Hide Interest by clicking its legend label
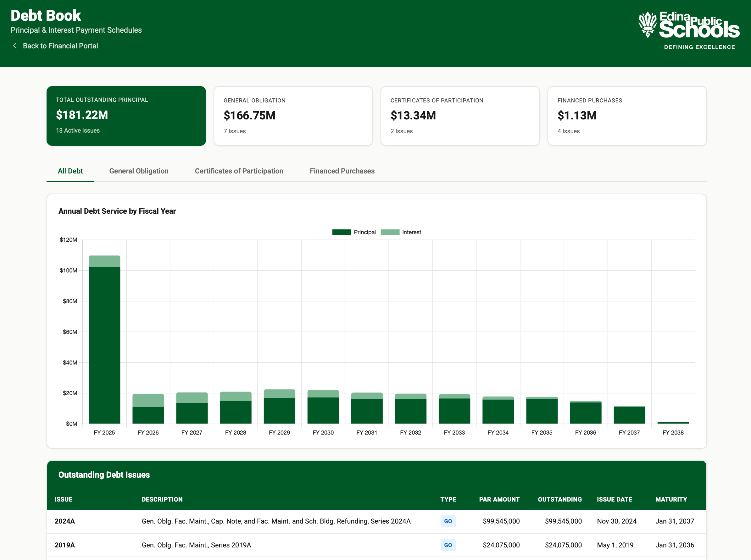The height and width of the screenshot is (560, 751). (411, 232)
